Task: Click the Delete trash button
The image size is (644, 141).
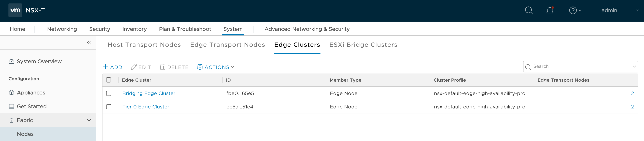Action: (x=174, y=67)
